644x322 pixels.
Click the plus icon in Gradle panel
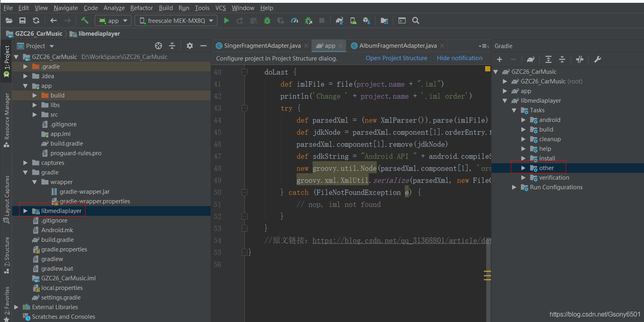[500, 59]
